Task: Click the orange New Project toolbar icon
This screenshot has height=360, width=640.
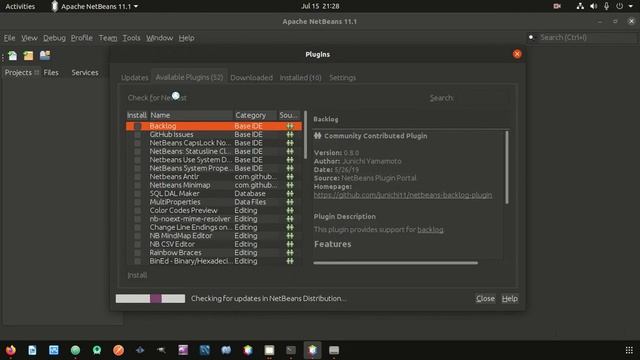Action: [x=28, y=55]
